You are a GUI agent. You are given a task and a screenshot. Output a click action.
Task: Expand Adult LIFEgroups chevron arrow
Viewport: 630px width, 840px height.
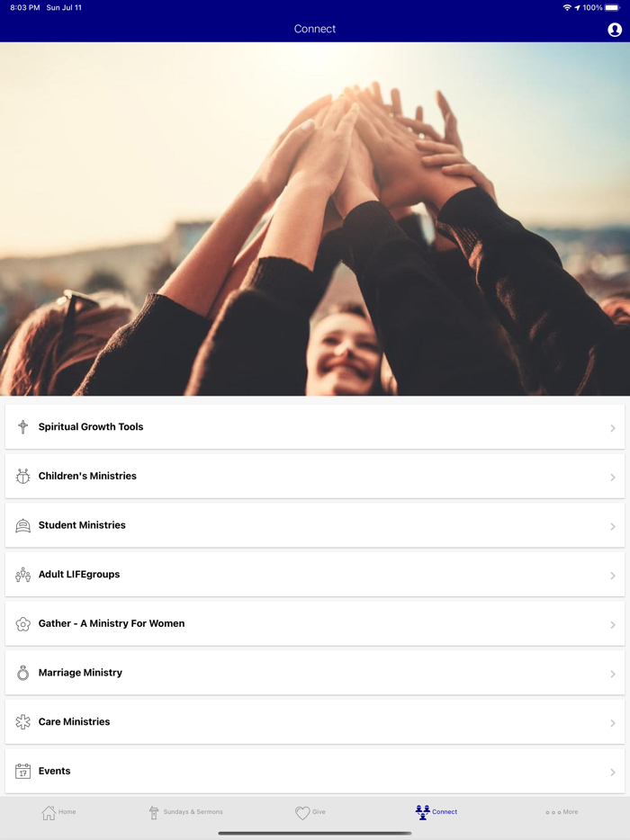click(x=612, y=576)
